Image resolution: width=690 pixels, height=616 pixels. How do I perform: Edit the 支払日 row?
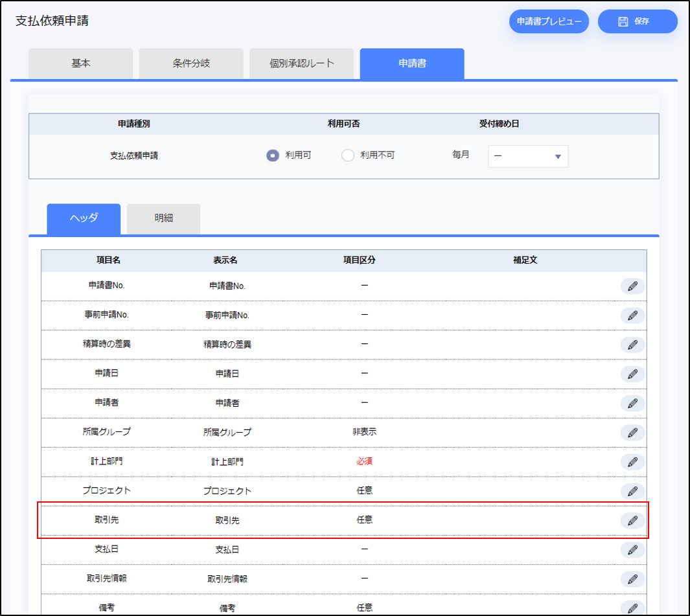pyautogui.click(x=632, y=549)
